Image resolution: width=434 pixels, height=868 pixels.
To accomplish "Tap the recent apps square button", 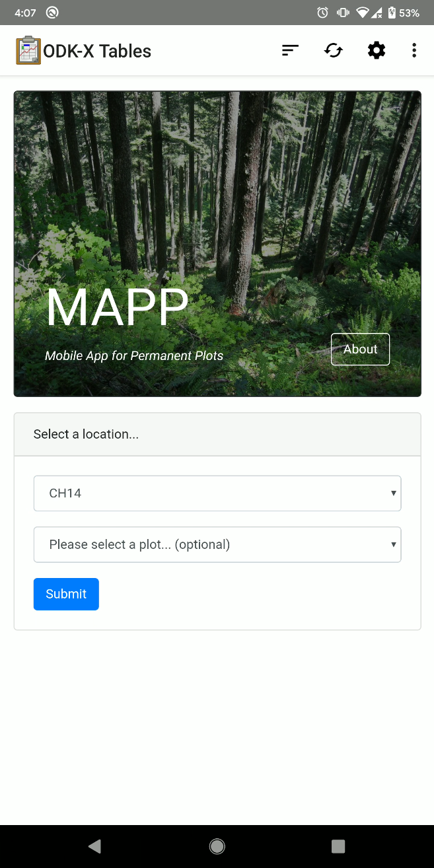I will (x=338, y=846).
